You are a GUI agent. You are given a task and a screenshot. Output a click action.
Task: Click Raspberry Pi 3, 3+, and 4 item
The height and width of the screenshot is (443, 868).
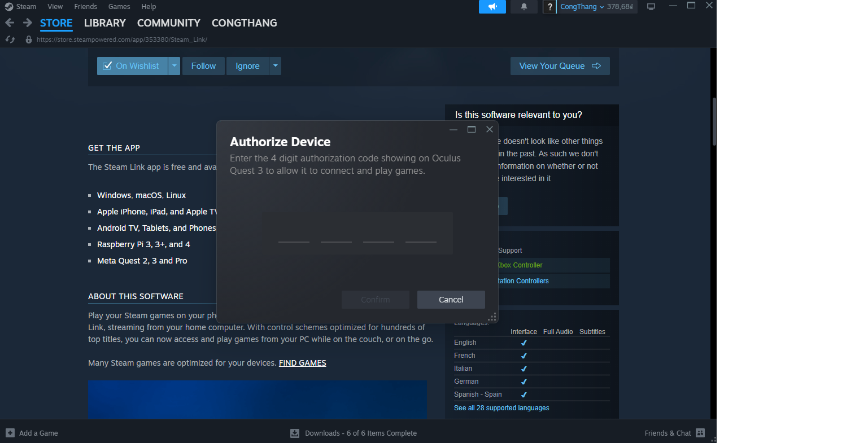(143, 244)
